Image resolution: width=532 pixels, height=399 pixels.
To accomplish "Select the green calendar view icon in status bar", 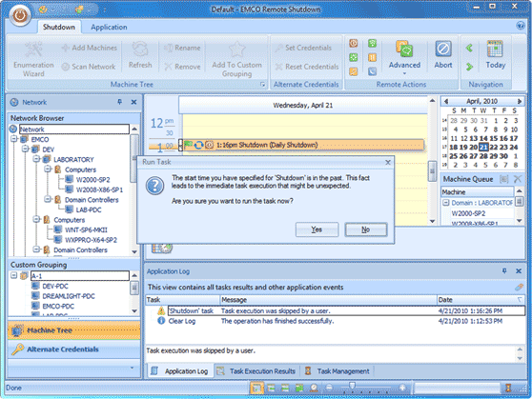I will [299, 388].
